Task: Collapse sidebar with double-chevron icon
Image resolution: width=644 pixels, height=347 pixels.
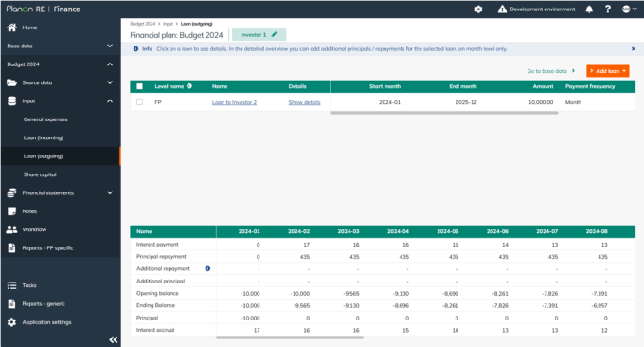Action: [114, 339]
